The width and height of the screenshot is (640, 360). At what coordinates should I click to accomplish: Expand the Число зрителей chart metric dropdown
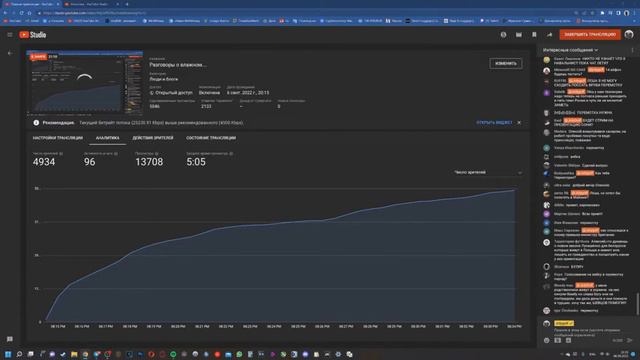click(488, 173)
